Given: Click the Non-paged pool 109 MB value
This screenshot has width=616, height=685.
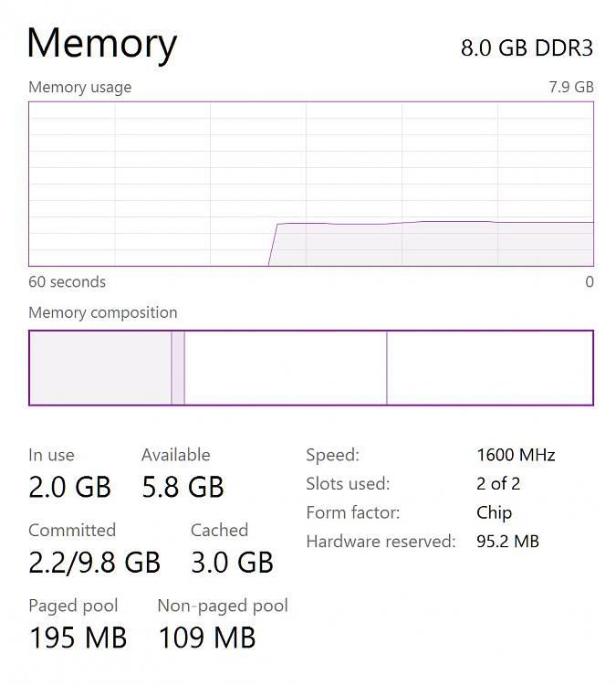Looking at the screenshot, I should (207, 638).
